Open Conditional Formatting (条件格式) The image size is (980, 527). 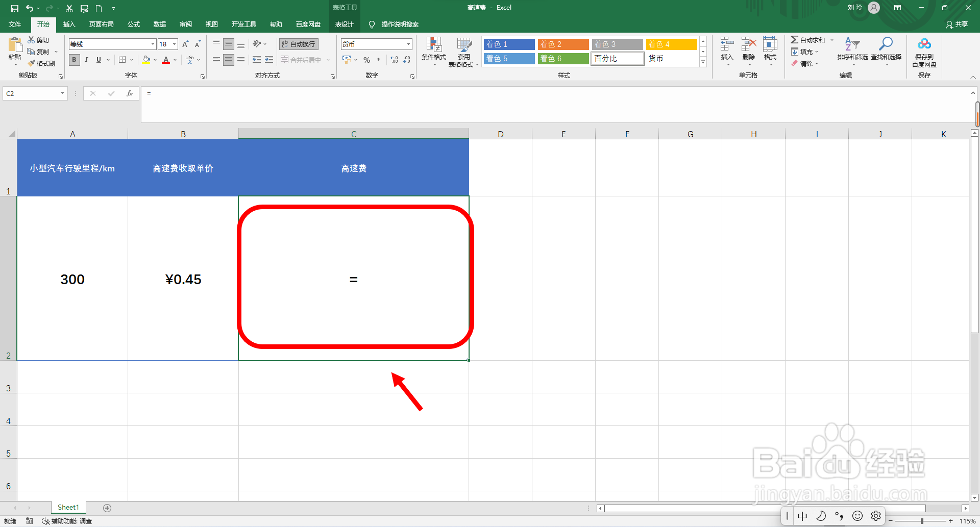(434, 52)
